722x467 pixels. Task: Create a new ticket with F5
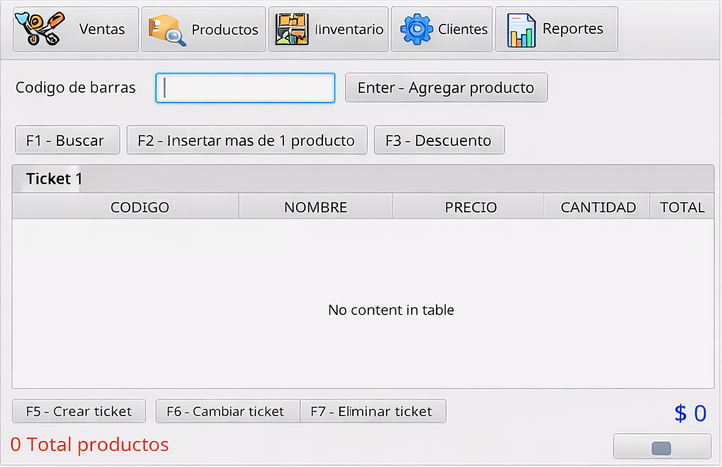click(79, 411)
